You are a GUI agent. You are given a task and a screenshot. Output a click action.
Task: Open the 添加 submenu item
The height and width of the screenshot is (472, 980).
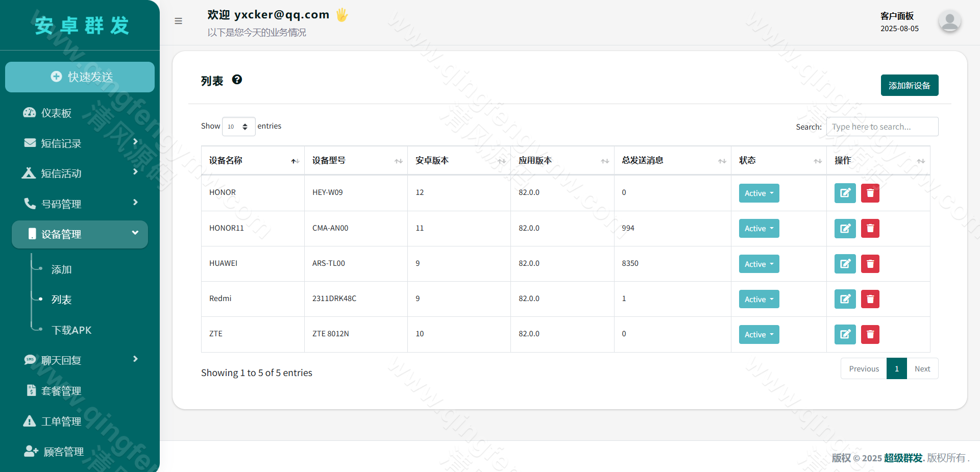tap(61, 269)
